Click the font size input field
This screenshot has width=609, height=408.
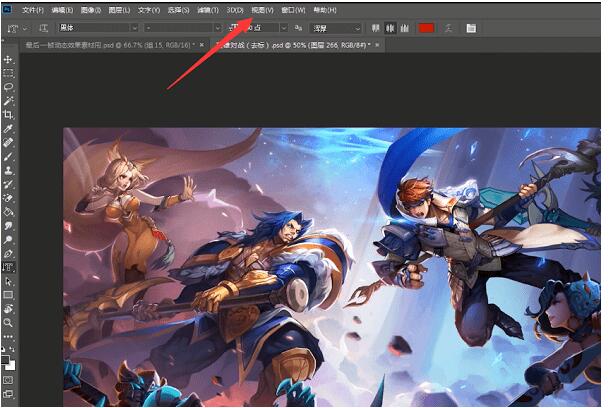(259, 28)
